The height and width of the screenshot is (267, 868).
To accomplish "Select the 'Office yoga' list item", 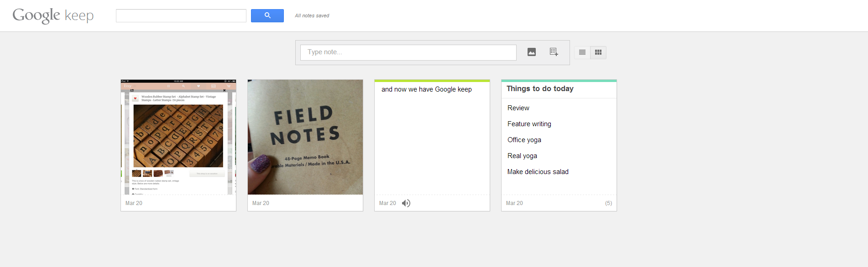I will [524, 140].
